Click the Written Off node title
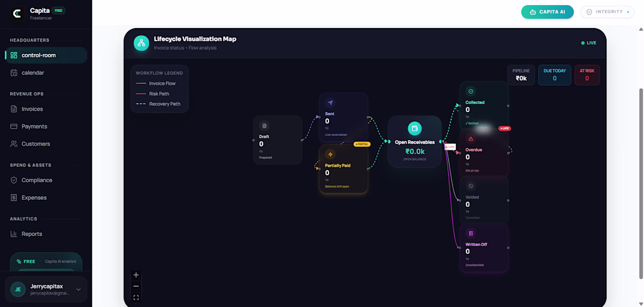The width and height of the screenshot is (644, 307). coord(476,244)
